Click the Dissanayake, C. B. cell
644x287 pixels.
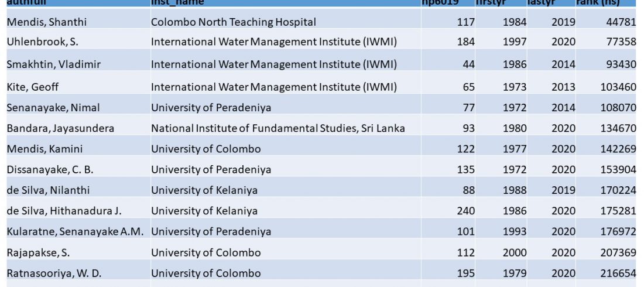pyautogui.click(x=50, y=170)
